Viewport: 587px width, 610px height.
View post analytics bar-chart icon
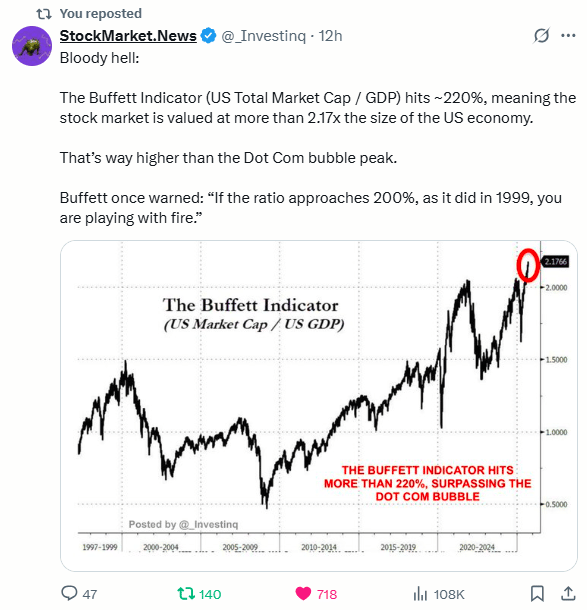(420, 594)
